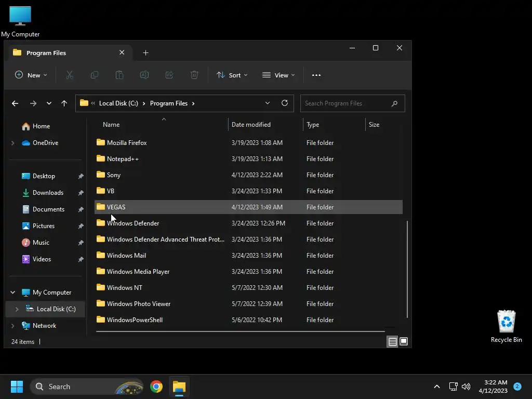The image size is (532, 399).
Task: Click the vertical scrollbar thumb
Action: [x=407, y=269]
